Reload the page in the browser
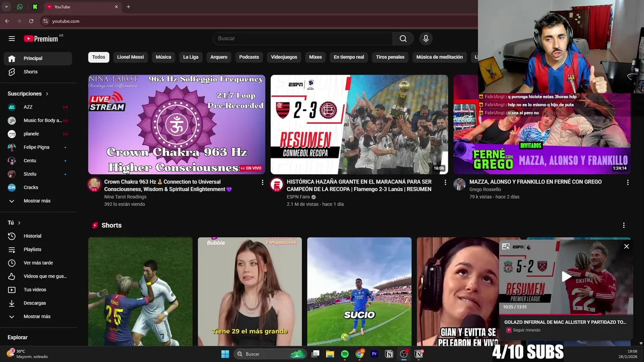This screenshot has width=644, height=362. tap(31, 21)
